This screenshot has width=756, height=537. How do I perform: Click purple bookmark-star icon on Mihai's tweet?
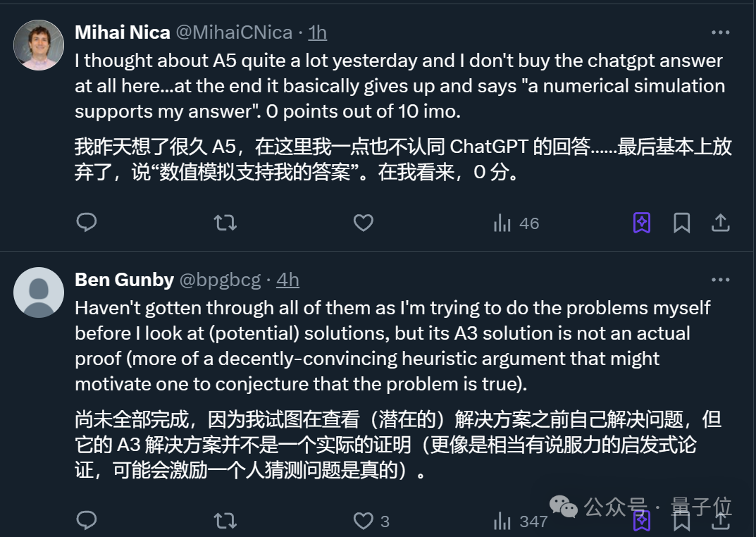click(x=642, y=223)
